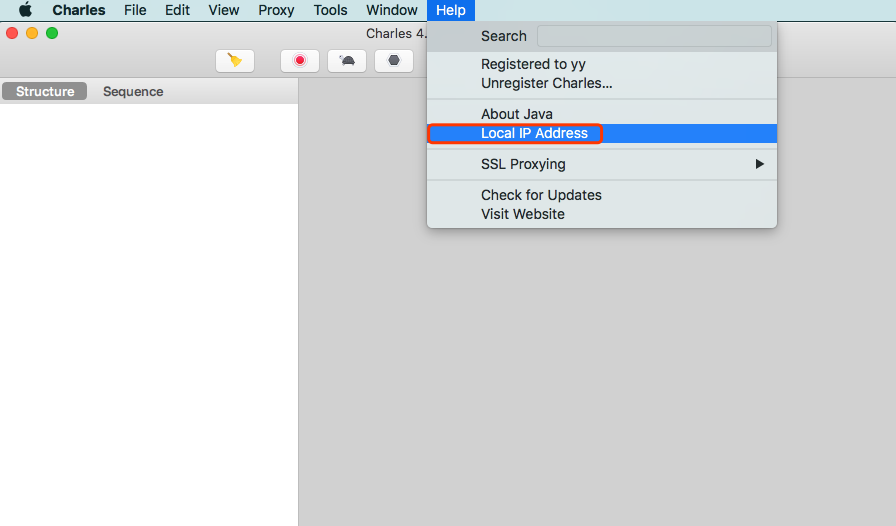Click the broom Clear Session icon

[235, 60]
